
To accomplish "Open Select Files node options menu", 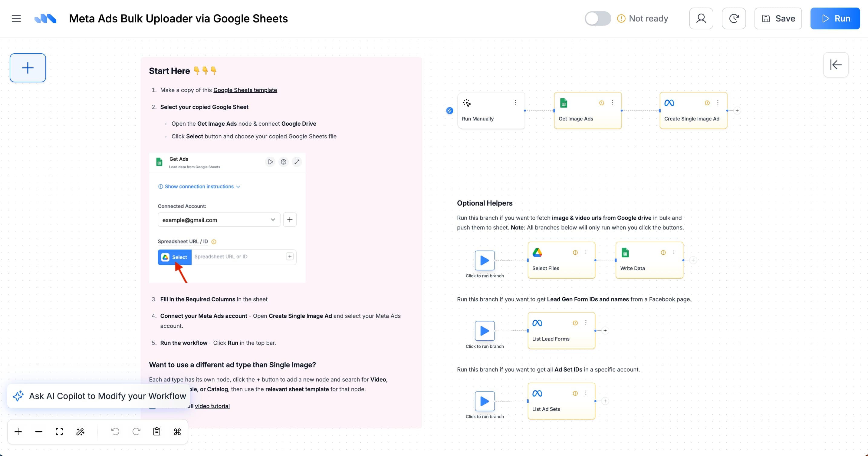I will tap(586, 252).
